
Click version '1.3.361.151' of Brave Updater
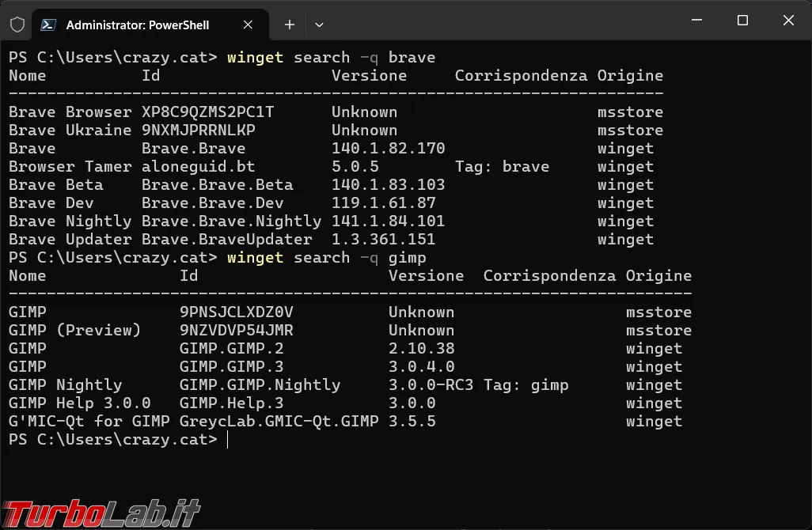click(x=384, y=239)
